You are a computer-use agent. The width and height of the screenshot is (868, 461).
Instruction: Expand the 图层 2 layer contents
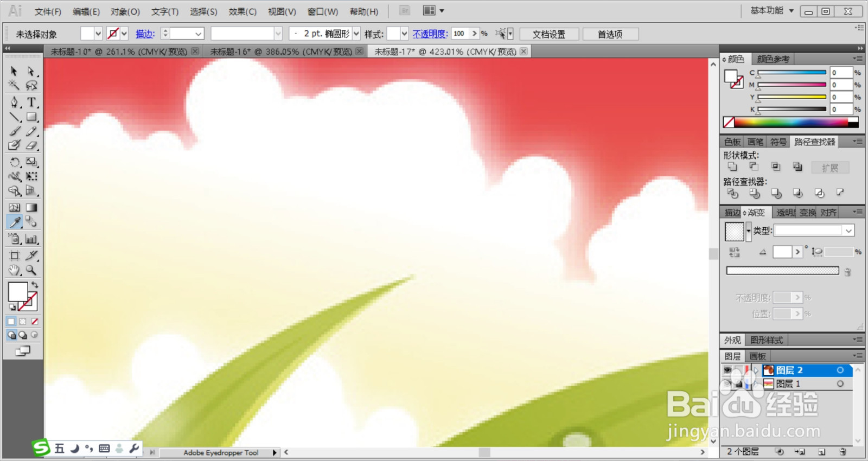[x=756, y=370]
